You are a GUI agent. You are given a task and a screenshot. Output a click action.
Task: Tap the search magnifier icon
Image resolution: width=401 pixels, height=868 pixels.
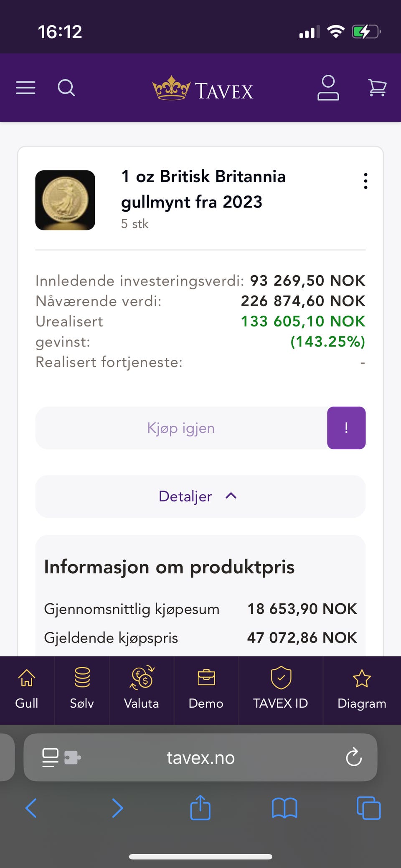coord(66,88)
